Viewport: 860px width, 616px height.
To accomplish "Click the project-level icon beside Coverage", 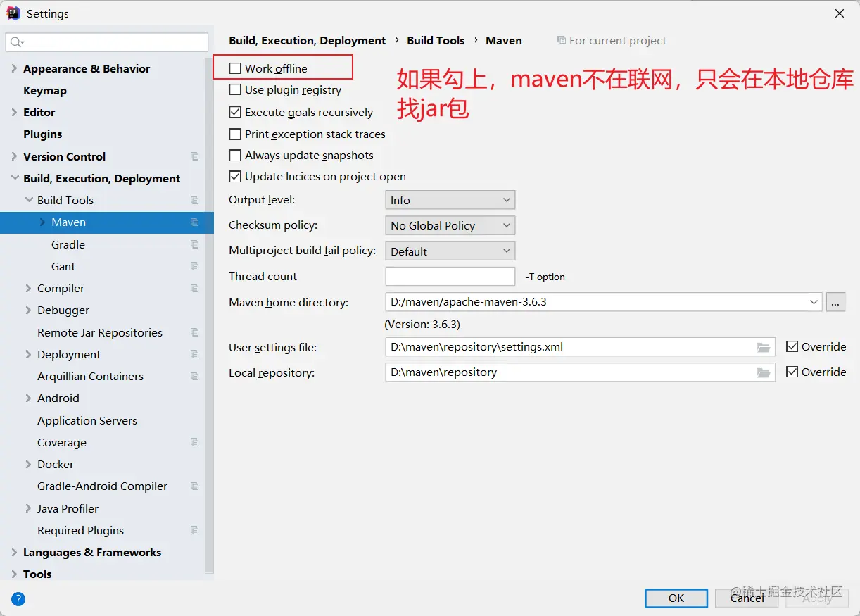I will tap(195, 442).
